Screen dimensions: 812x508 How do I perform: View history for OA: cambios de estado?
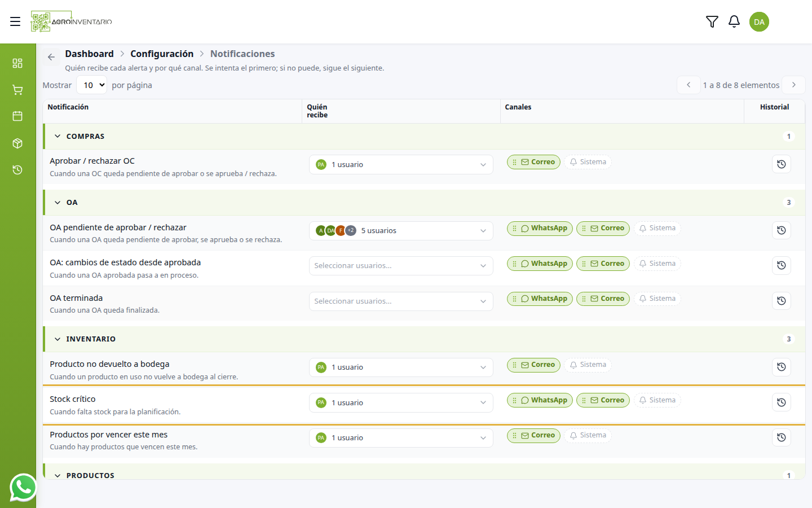pos(781,265)
